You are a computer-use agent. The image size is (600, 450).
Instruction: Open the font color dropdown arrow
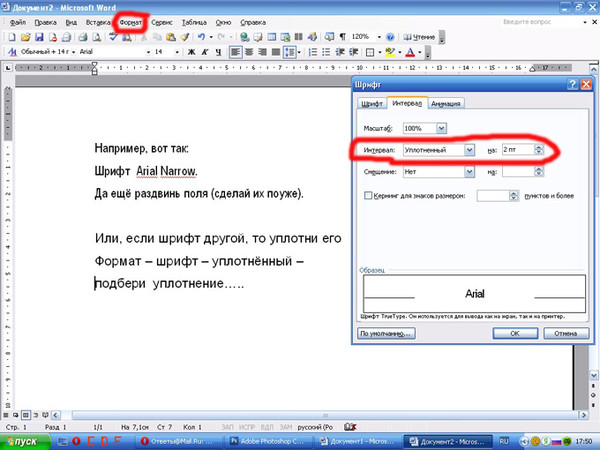(x=420, y=52)
